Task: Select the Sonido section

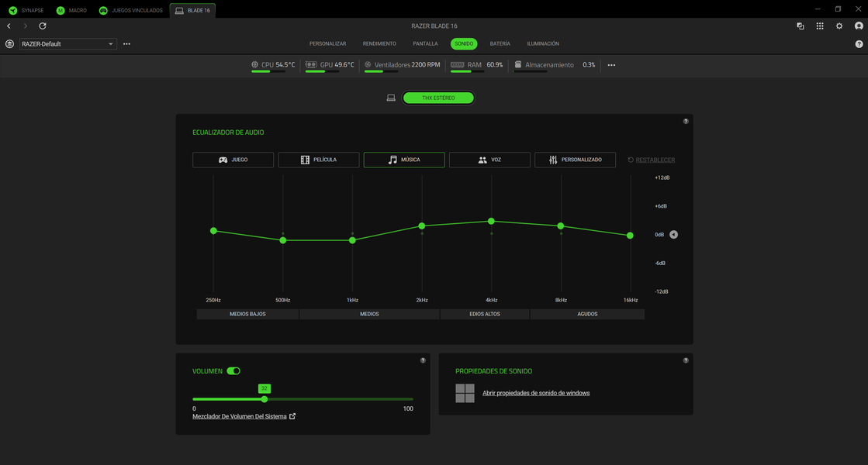Action: pyautogui.click(x=464, y=43)
